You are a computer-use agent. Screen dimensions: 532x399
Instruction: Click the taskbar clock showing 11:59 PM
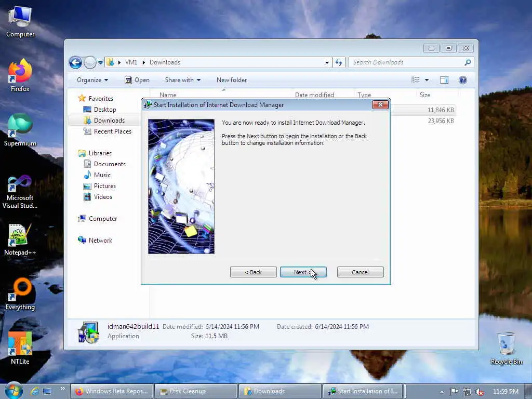pyautogui.click(x=506, y=392)
